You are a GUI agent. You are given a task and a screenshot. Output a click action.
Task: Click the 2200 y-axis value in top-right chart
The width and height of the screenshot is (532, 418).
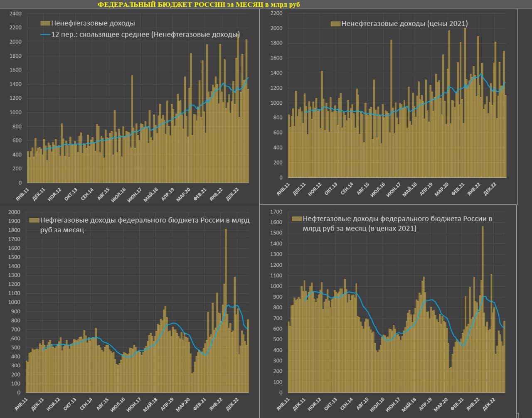pyautogui.click(x=276, y=13)
